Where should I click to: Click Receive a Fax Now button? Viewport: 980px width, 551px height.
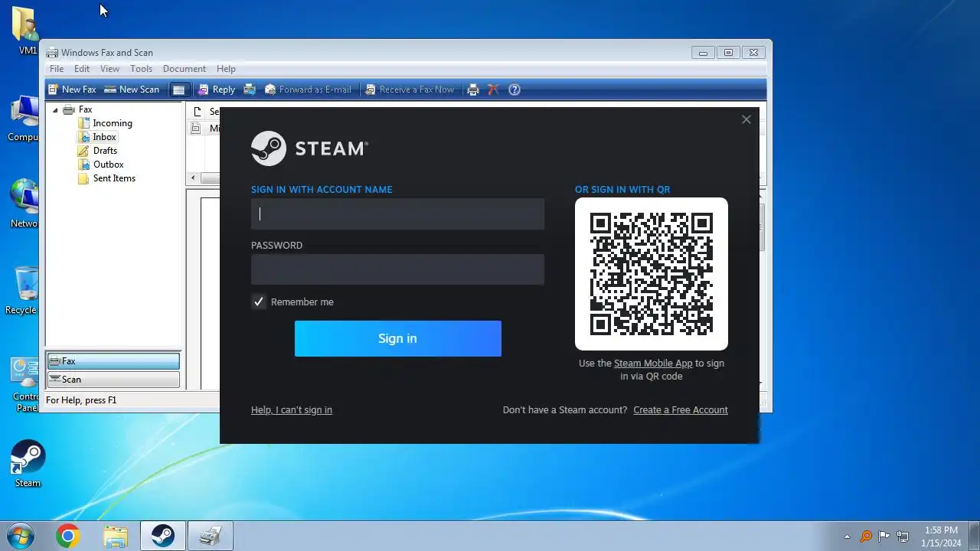[x=410, y=90]
